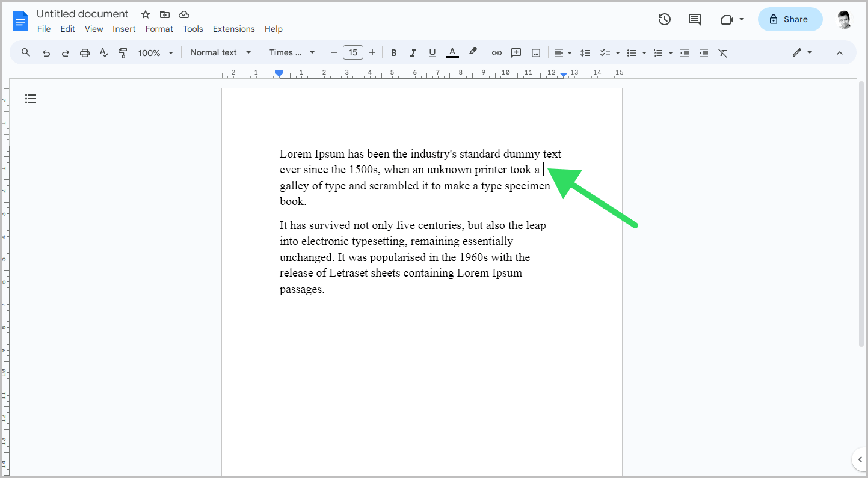Viewport: 868px width, 478px height.
Task: Select the Paint format tool
Action: (x=123, y=52)
